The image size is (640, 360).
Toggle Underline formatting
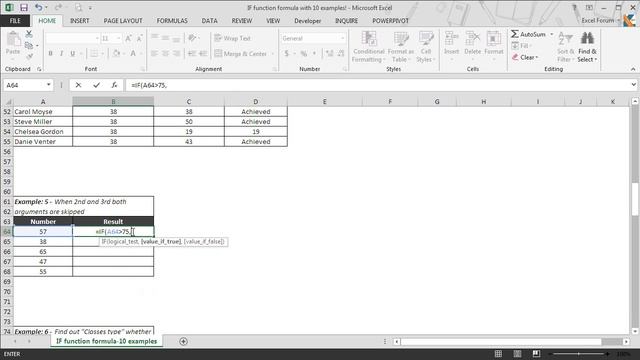pos(73,53)
